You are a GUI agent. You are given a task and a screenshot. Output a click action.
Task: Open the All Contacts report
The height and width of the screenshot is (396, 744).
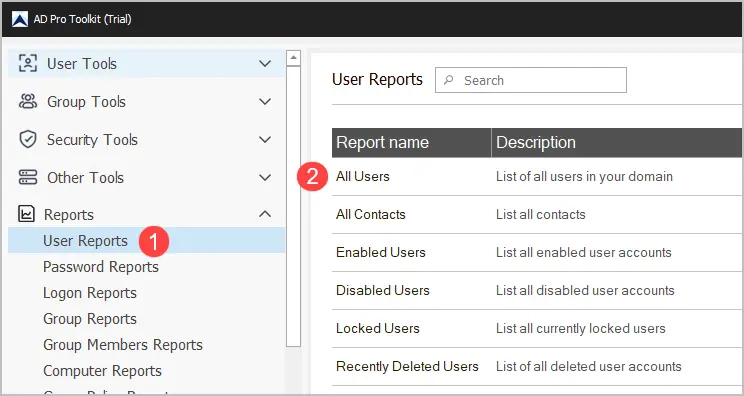coord(371,214)
